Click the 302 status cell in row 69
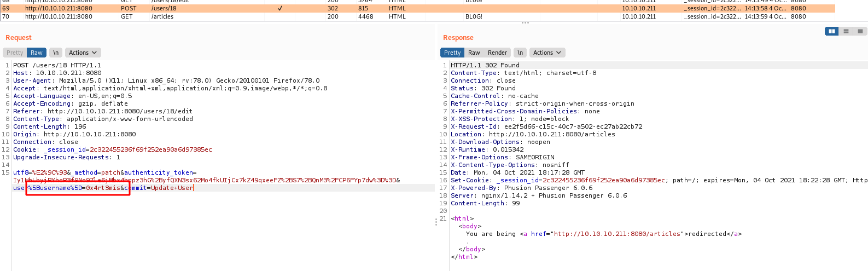 [333, 8]
